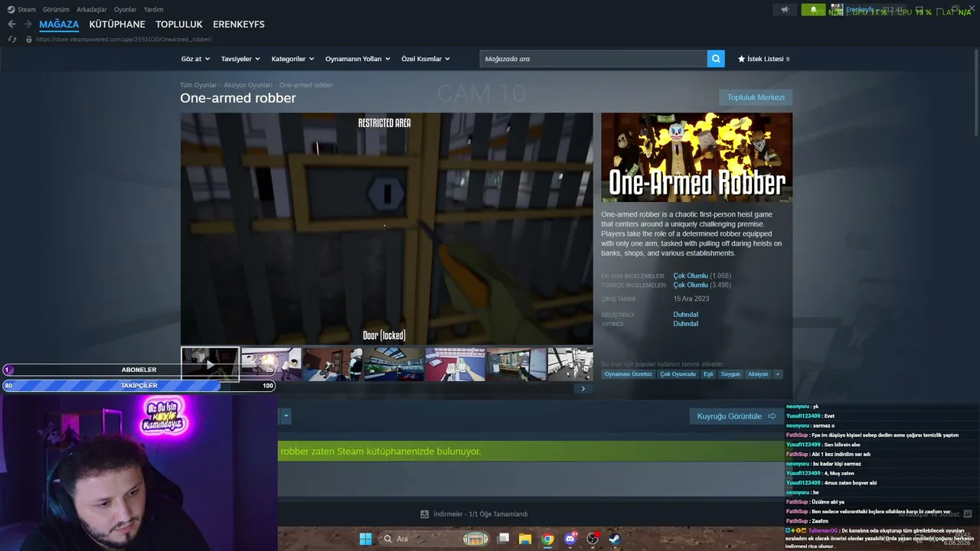Click the store URL address field

[x=123, y=39]
